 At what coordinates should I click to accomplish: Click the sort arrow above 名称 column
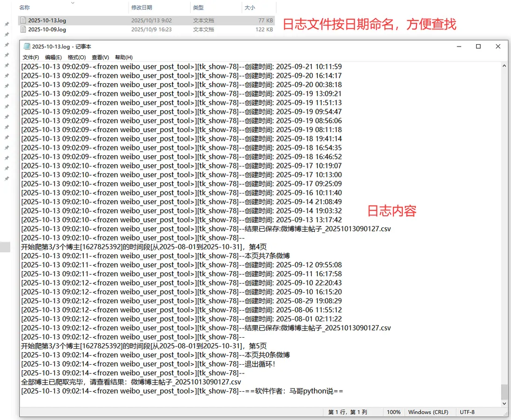[x=73, y=3]
